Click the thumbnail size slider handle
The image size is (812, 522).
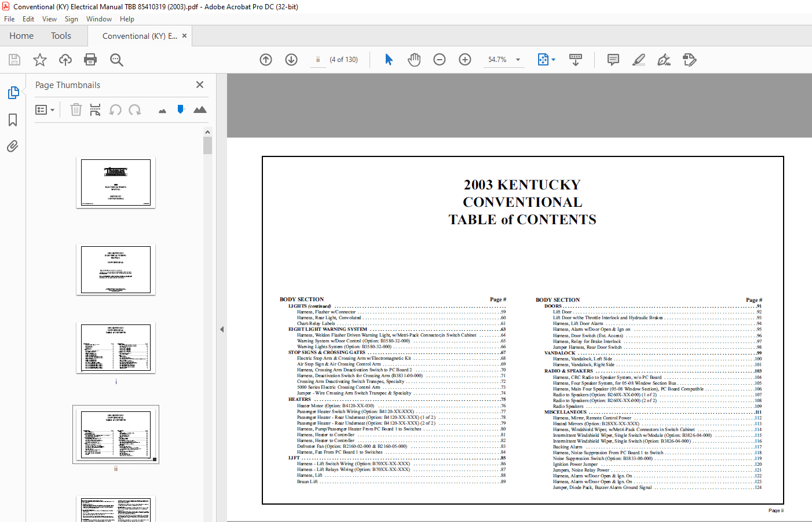pyautogui.click(x=181, y=109)
